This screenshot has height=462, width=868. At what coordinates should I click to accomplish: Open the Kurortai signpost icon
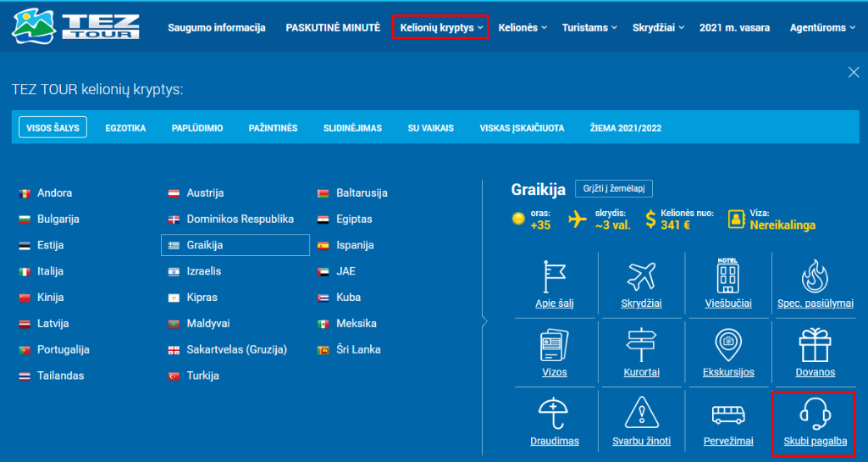(x=641, y=344)
